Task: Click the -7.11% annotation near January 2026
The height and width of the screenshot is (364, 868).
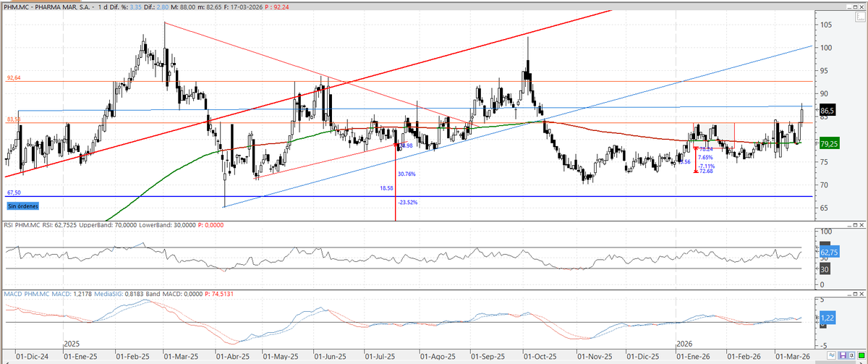Action: [x=706, y=165]
